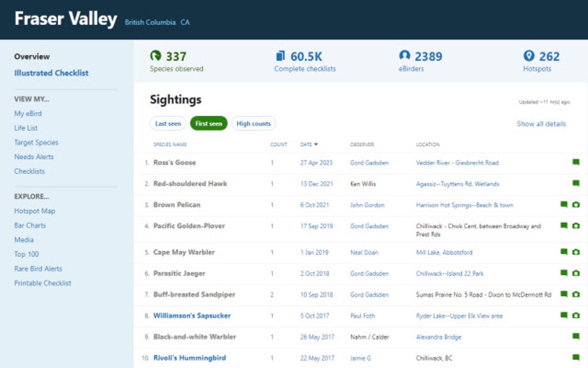Viewport: 588px width, 368px height.
Task: Open the CA country link
Action: pyautogui.click(x=185, y=22)
